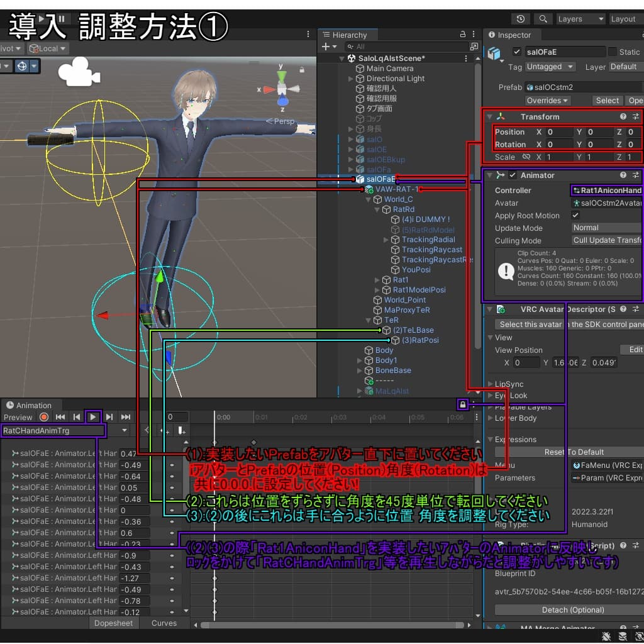Expand the TrackingRadial node
Image resolution: width=644 pixels, height=644 pixels.
[386, 240]
